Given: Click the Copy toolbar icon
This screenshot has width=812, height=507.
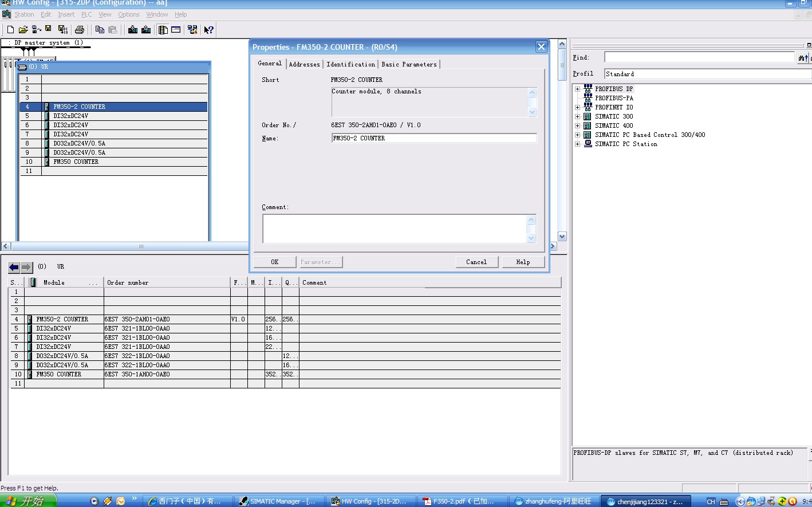Looking at the screenshot, I should click(x=100, y=30).
